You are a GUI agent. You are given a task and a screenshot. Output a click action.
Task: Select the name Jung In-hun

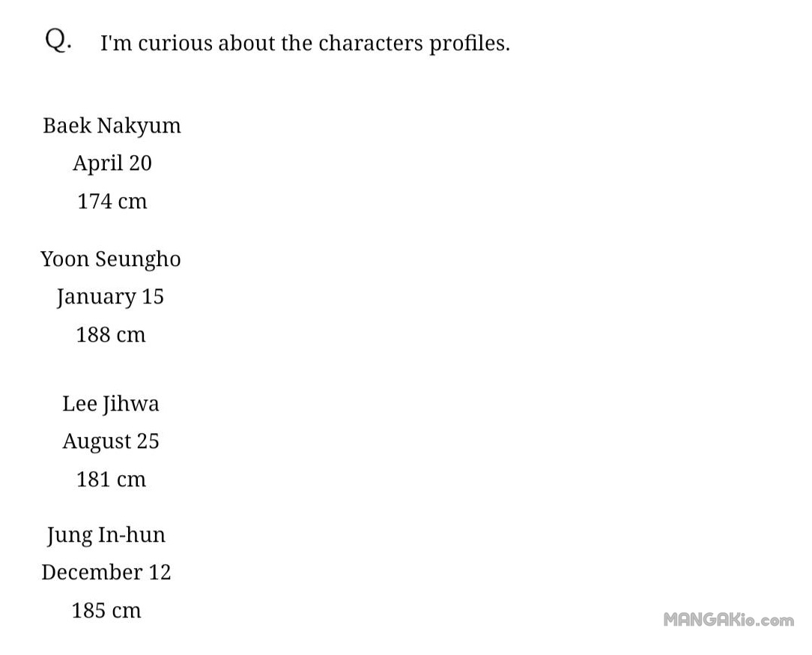pyautogui.click(x=106, y=535)
